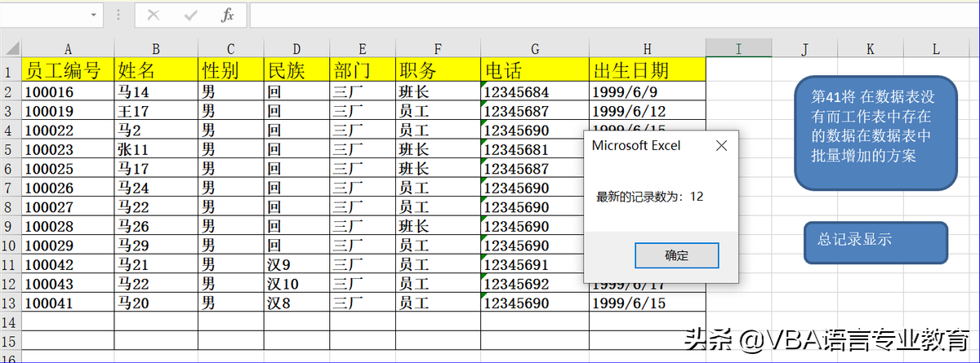980x363 pixels.
Task: Select phone cell 12345681
Action: pos(535,149)
